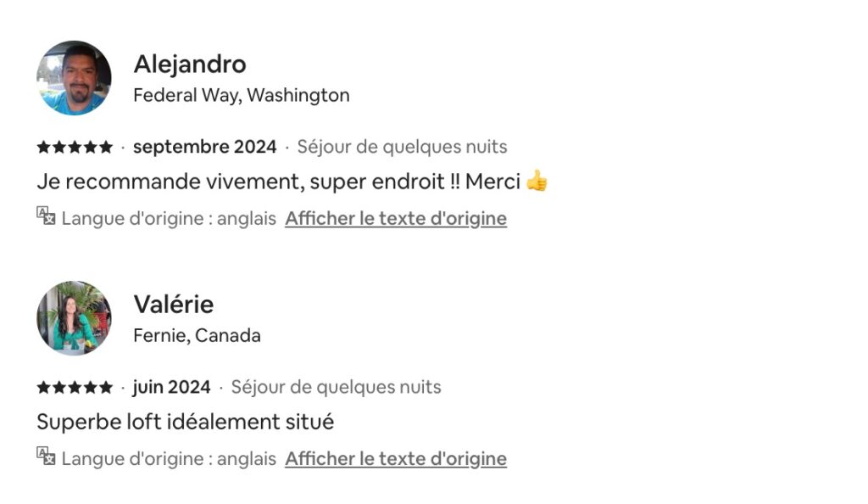Show original text of Valérie's review
Screen dimensions: 868x504
click(x=396, y=459)
